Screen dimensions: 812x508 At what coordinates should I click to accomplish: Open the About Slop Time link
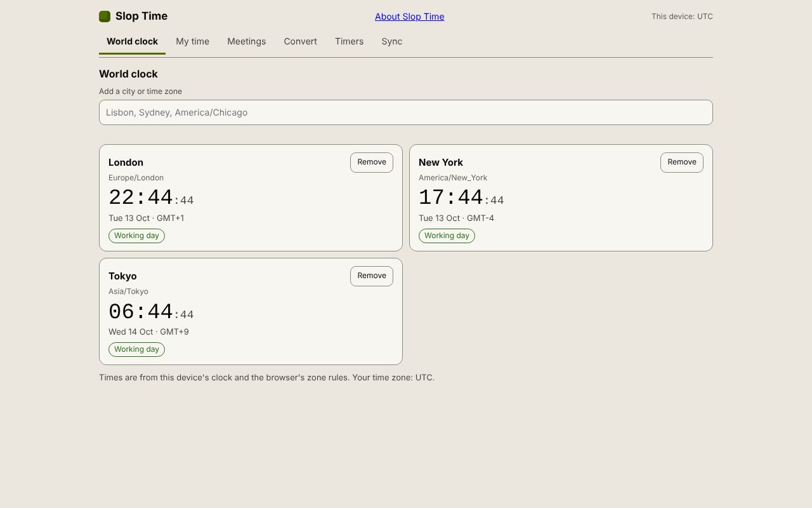pos(409,17)
